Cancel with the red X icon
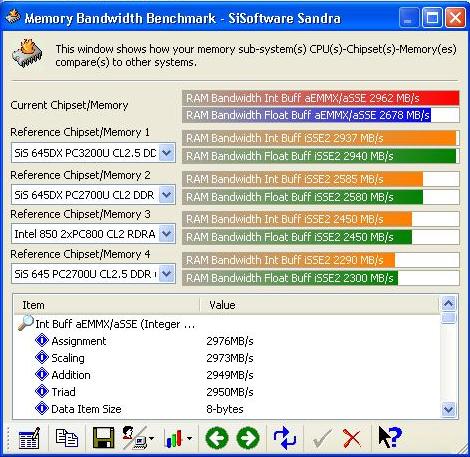 [x=352, y=438]
